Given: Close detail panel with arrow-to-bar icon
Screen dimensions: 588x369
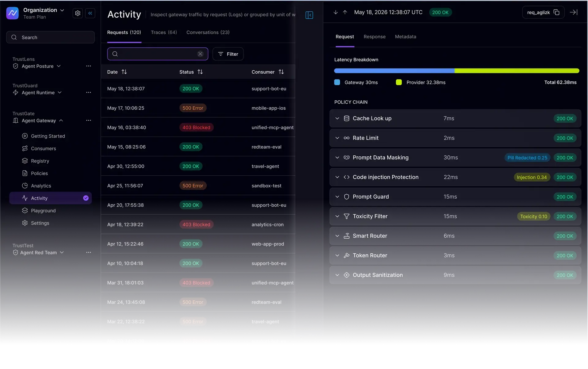Looking at the screenshot, I should pos(574,12).
